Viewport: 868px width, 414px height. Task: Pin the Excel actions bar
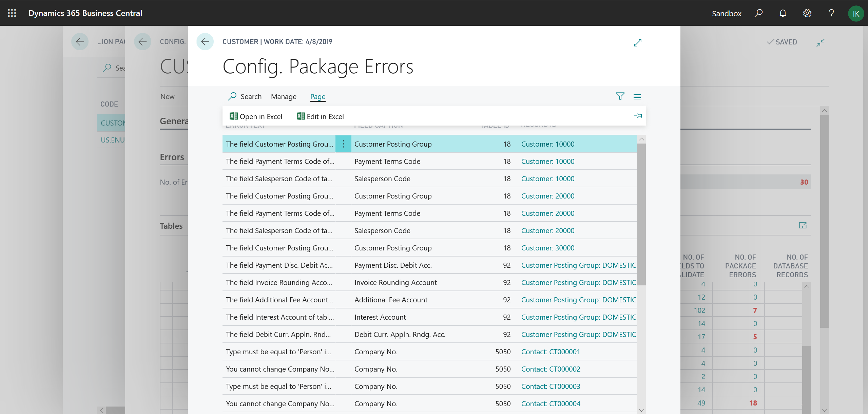click(x=638, y=116)
